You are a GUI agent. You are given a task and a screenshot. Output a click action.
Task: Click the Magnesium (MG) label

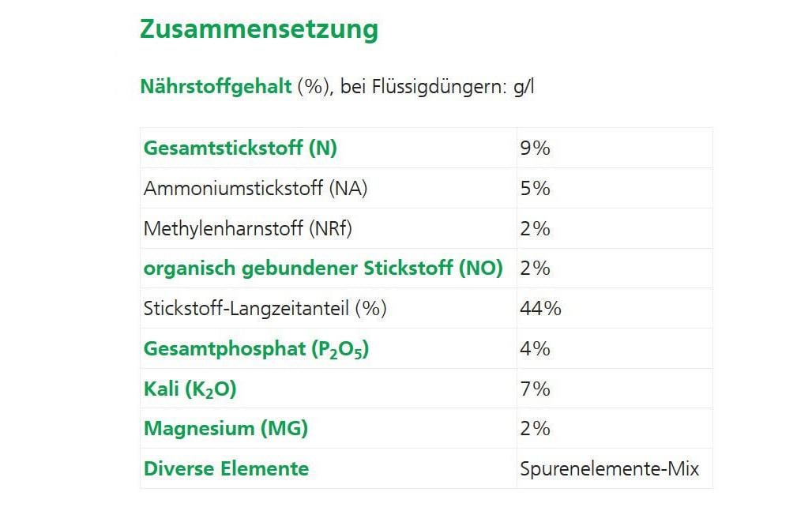pos(226,429)
